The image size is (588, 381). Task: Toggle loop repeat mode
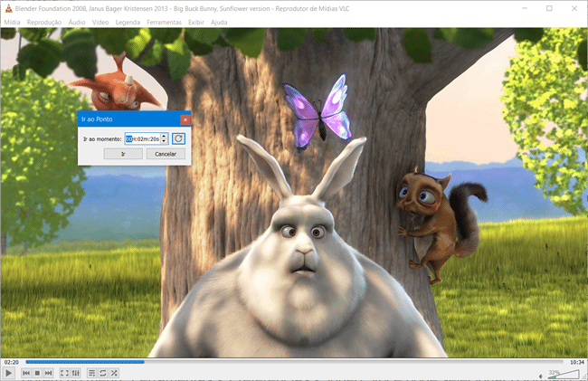click(101, 373)
